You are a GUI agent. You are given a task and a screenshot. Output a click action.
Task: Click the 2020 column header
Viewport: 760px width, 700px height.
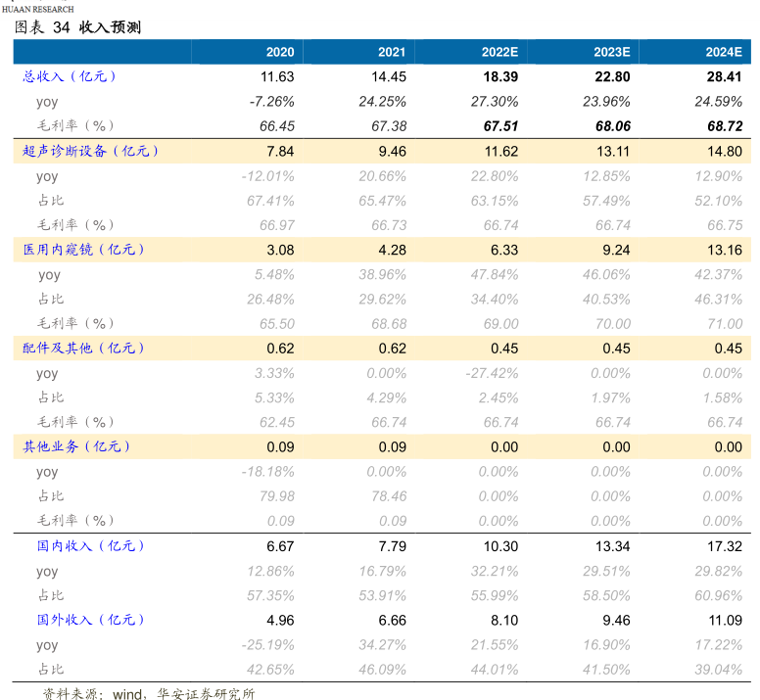pyautogui.click(x=280, y=52)
